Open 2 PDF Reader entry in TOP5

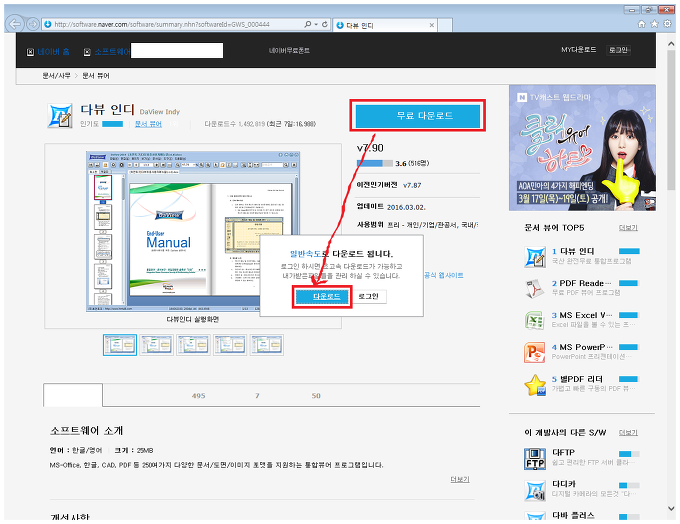point(582,283)
